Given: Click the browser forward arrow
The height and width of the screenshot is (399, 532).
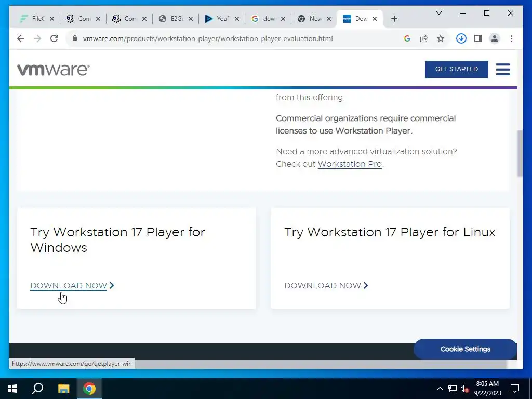Looking at the screenshot, I should 37,38.
